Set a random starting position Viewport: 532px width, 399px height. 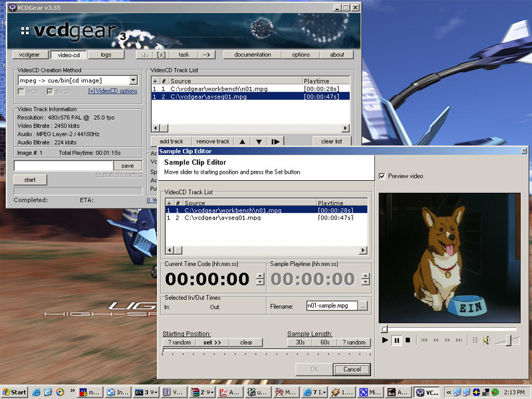point(180,342)
